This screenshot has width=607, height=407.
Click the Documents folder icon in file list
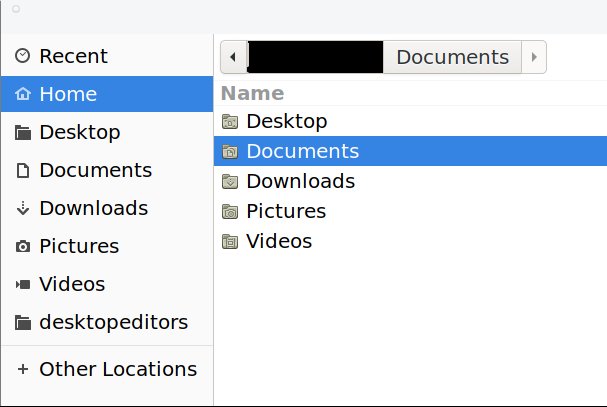click(230, 151)
